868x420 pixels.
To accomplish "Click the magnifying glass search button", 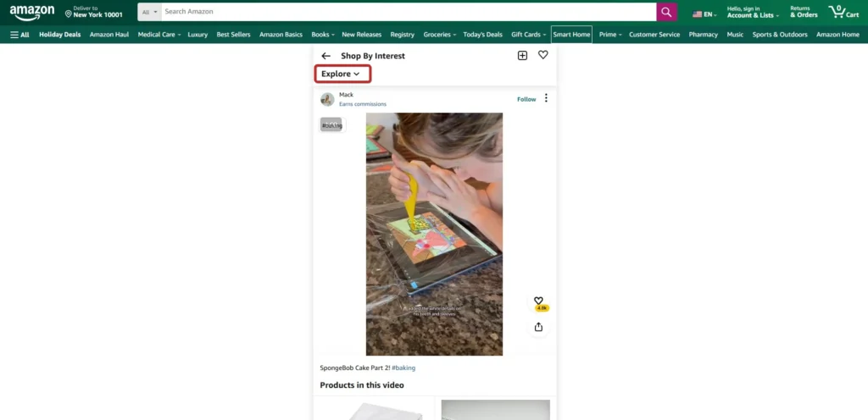I will tap(667, 12).
